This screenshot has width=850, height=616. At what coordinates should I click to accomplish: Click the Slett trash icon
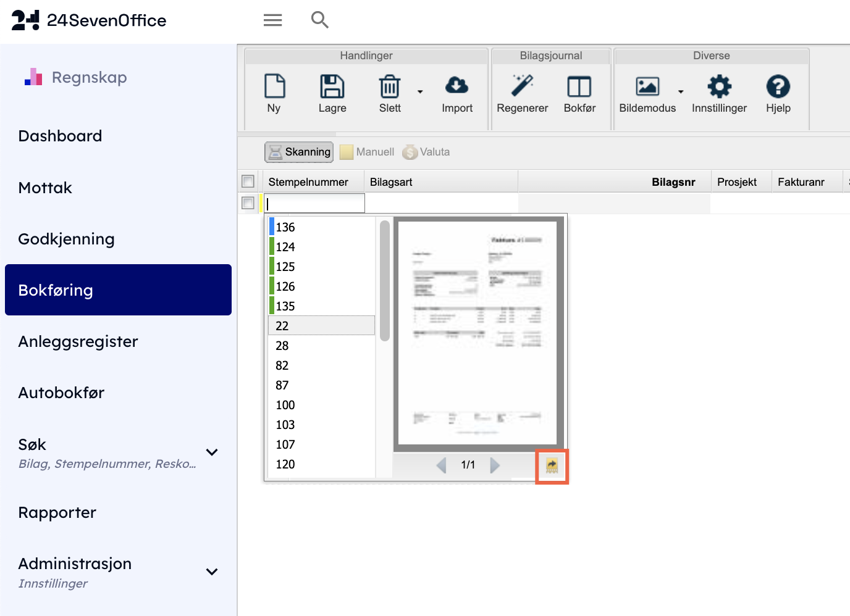(x=389, y=87)
